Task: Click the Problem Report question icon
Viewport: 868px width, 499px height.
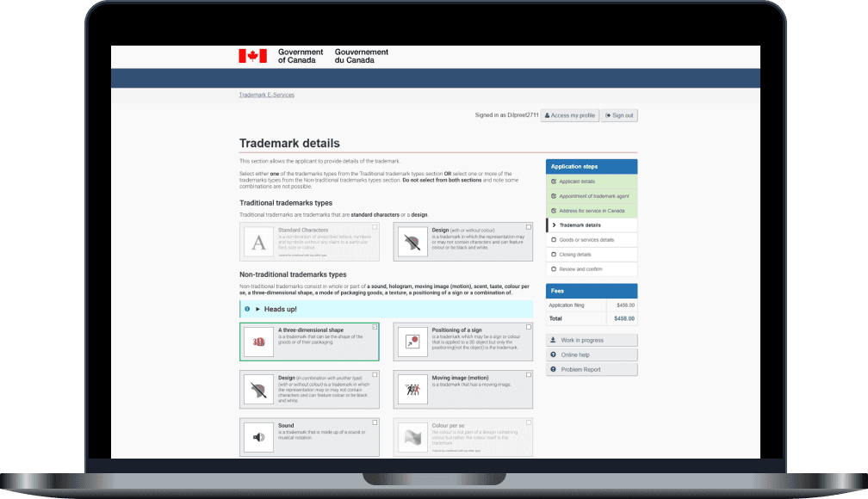Action: pos(553,369)
